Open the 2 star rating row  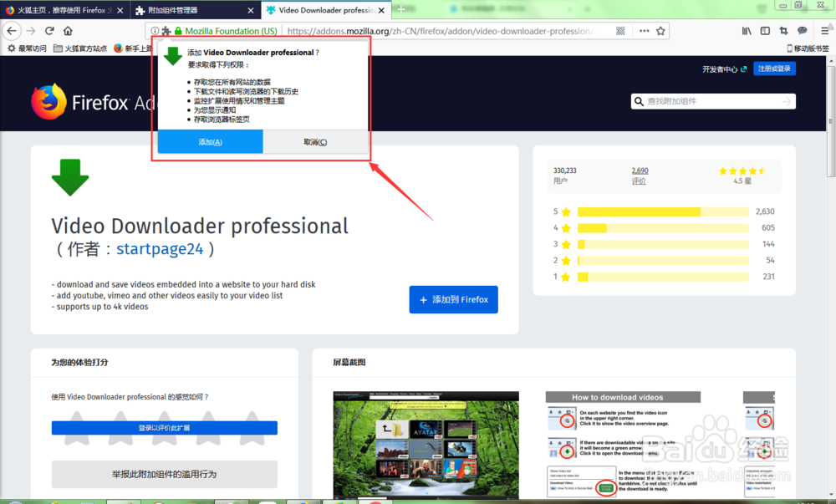[664, 261]
